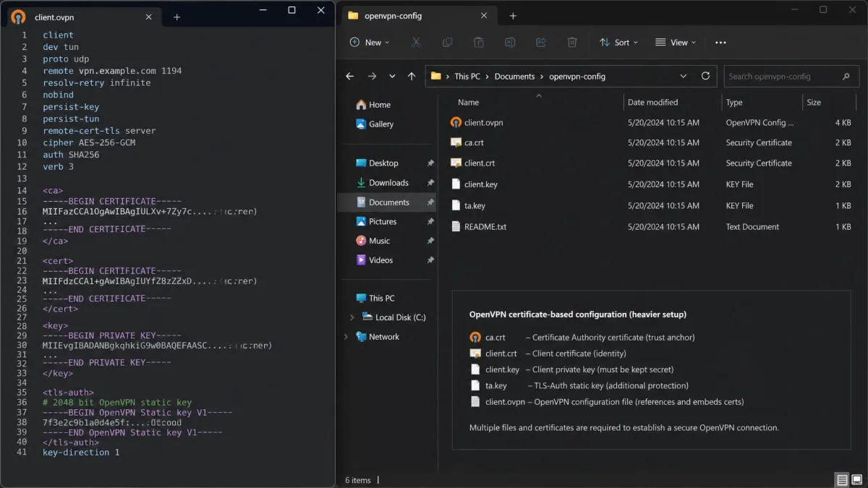Go up one folder level with up arrow
Image resolution: width=868 pixels, height=488 pixels.
point(412,76)
